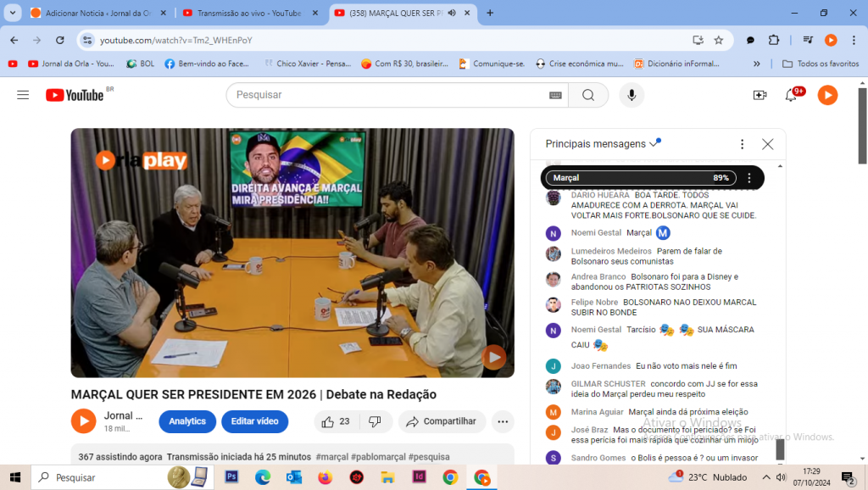
Task: Click the Compartilhar share button
Action: click(x=442, y=421)
